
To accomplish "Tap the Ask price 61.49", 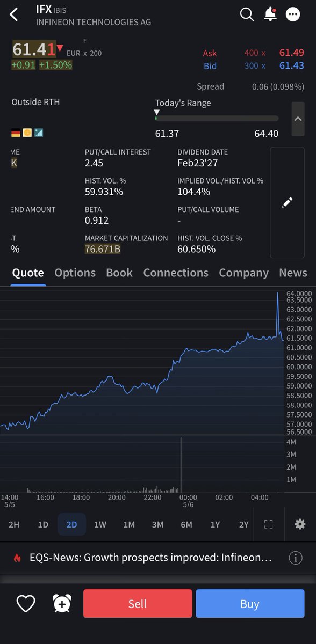I will pyautogui.click(x=292, y=53).
